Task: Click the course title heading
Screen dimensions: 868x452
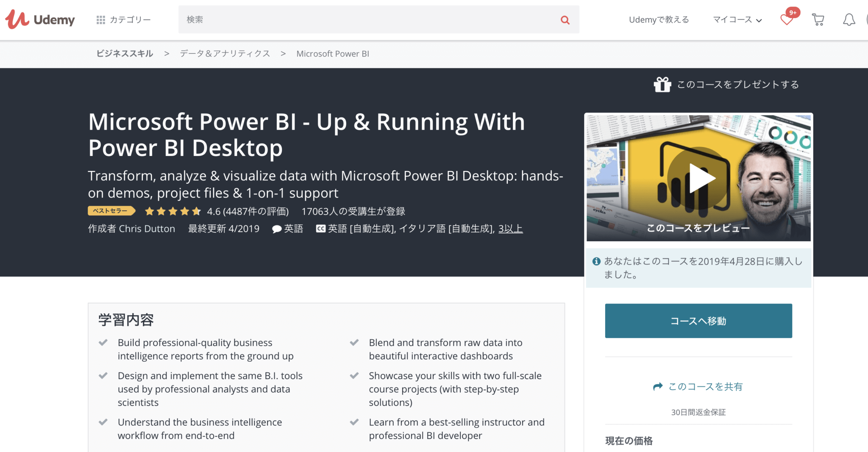Action: [x=306, y=135]
